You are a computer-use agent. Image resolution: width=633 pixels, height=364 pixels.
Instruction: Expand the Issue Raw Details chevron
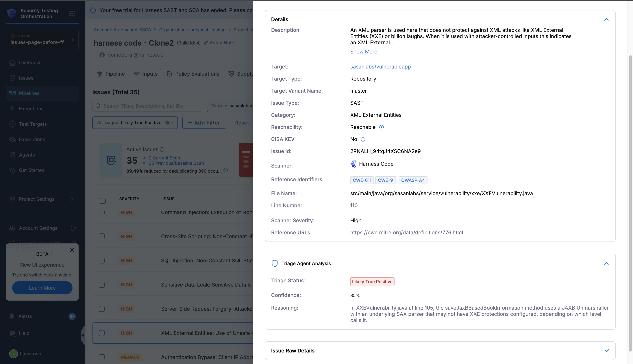[606, 350]
